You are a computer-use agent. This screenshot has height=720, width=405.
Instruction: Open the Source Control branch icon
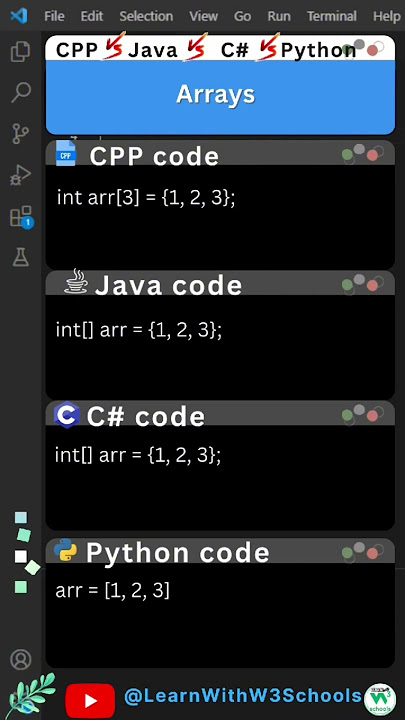(21, 134)
